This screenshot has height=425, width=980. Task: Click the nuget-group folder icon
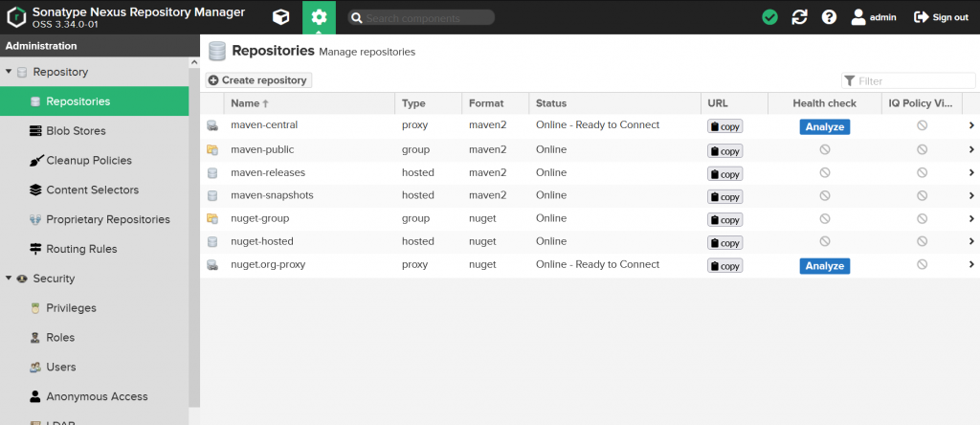click(212, 219)
